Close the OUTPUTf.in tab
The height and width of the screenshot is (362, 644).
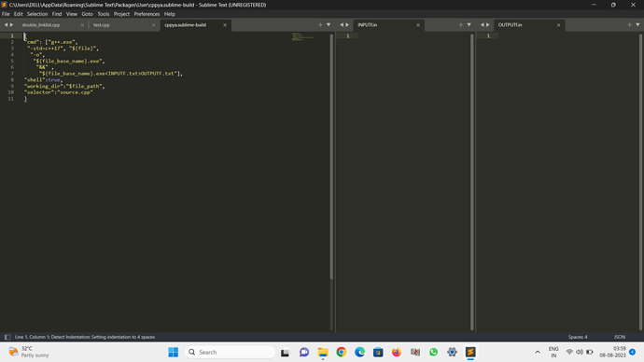[558, 25]
